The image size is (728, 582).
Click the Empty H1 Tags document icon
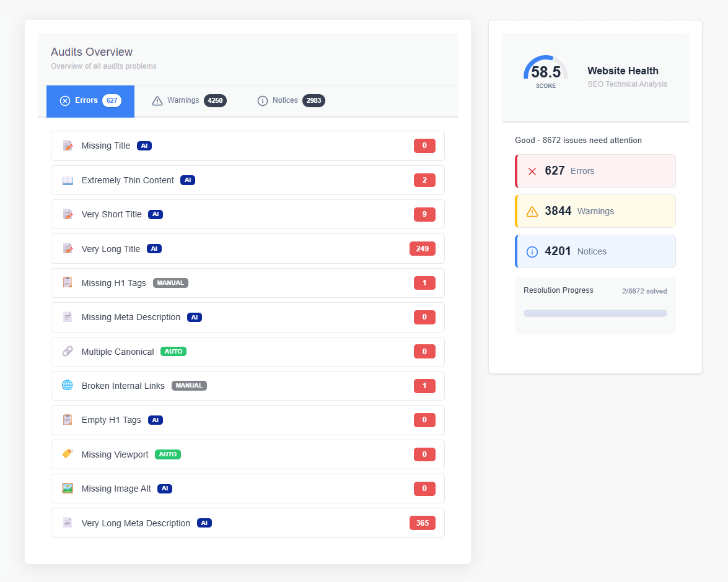click(x=67, y=419)
